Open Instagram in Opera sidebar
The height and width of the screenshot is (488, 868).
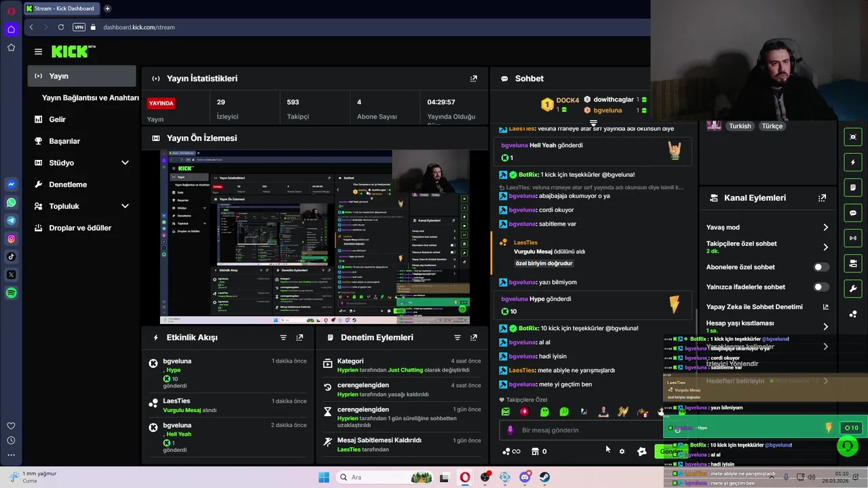tap(11, 239)
